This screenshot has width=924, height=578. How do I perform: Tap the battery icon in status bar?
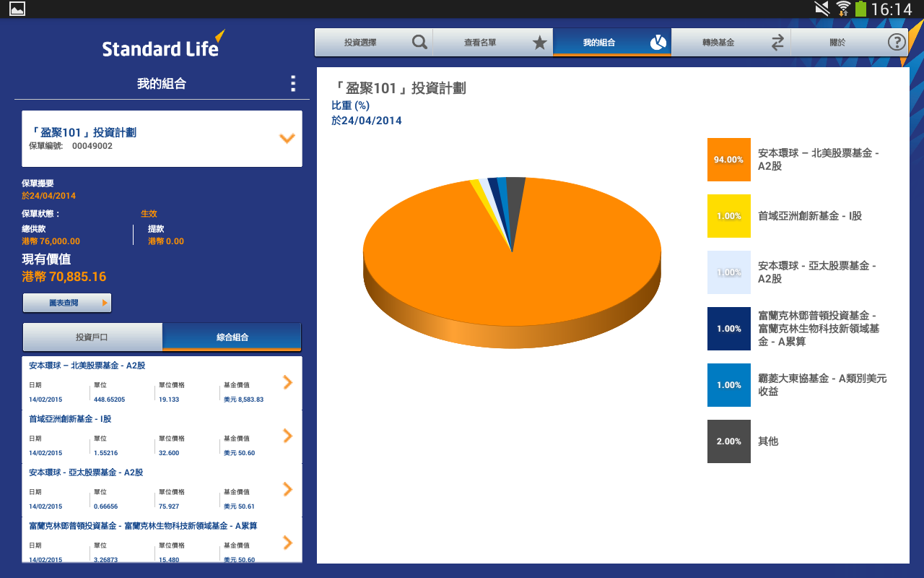click(x=860, y=9)
